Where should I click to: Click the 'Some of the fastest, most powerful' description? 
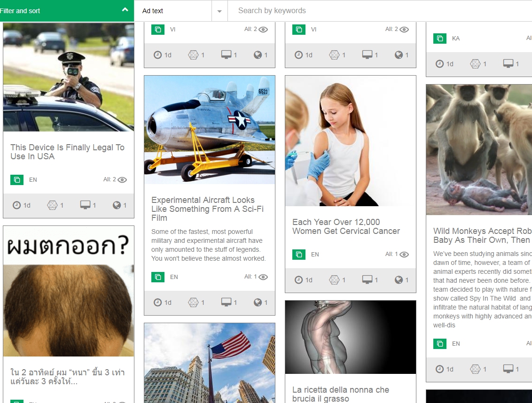click(208, 245)
